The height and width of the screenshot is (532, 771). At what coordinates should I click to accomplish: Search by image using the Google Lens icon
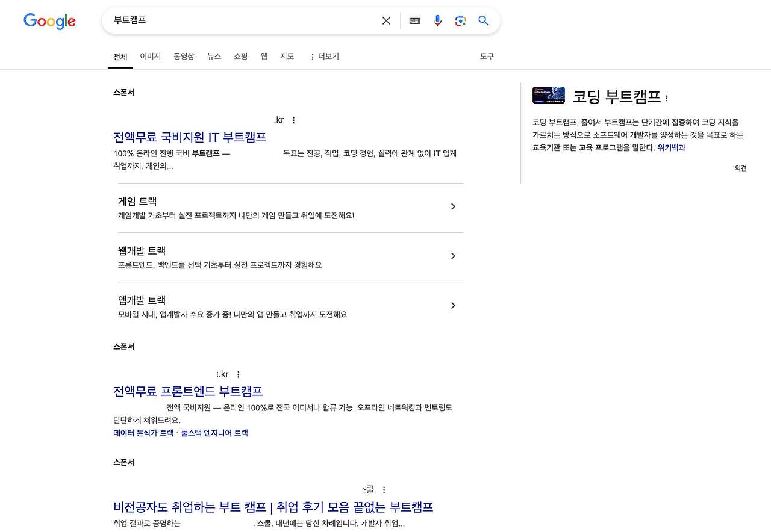pos(460,20)
